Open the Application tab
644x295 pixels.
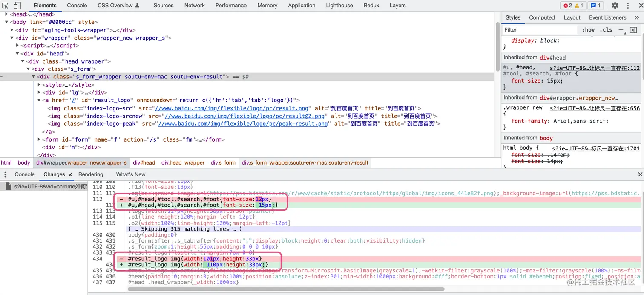[x=302, y=6]
